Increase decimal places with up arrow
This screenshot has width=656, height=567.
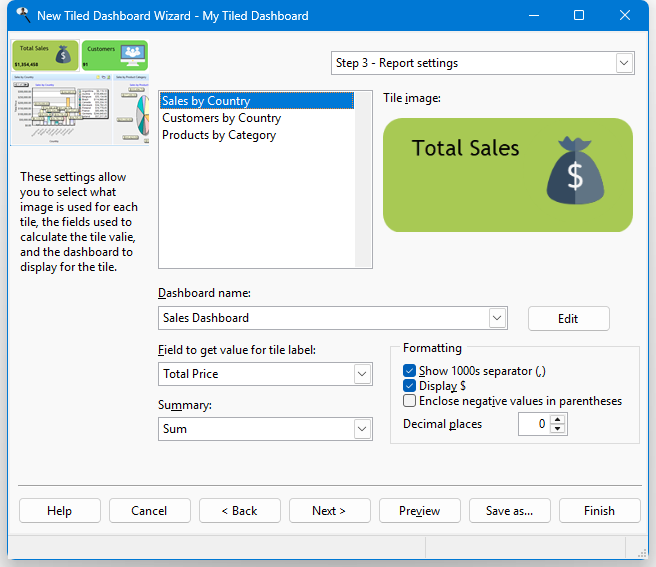click(558, 419)
